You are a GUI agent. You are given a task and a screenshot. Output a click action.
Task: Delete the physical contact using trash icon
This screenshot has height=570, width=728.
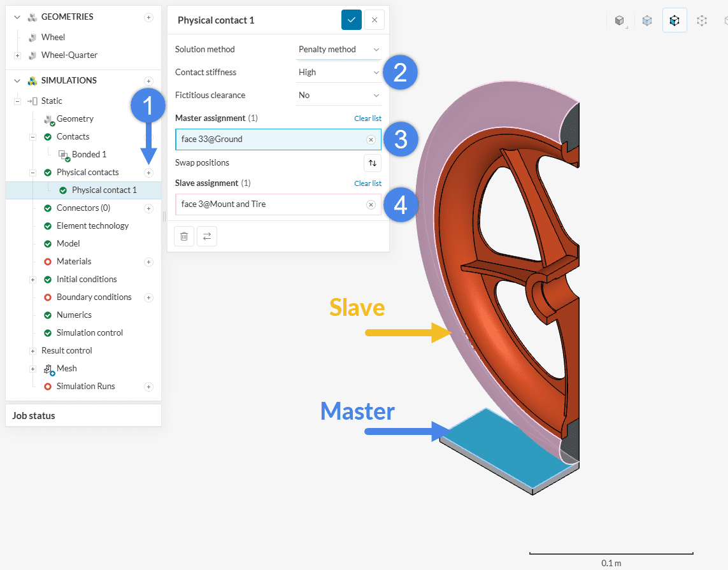click(x=184, y=236)
